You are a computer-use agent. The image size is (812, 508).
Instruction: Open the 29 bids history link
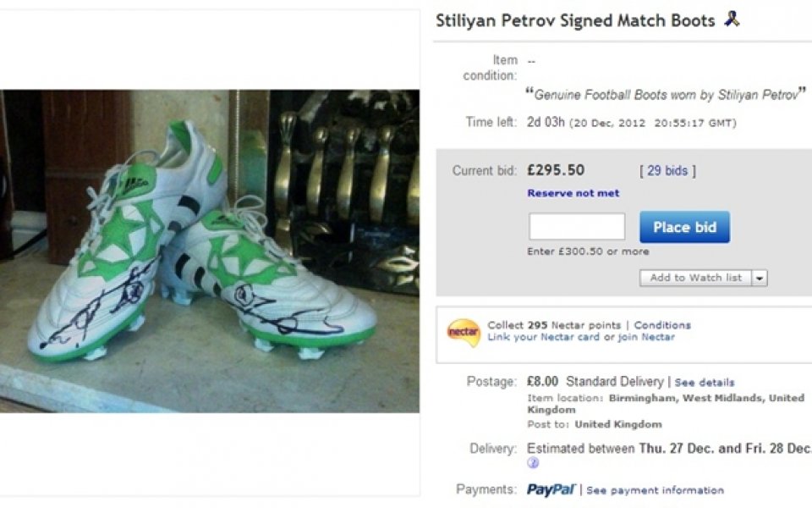[x=667, y=170]
